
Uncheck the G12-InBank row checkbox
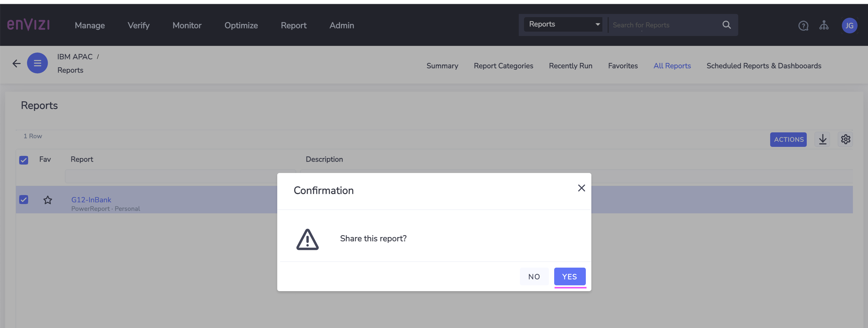[x=24, y=200]
